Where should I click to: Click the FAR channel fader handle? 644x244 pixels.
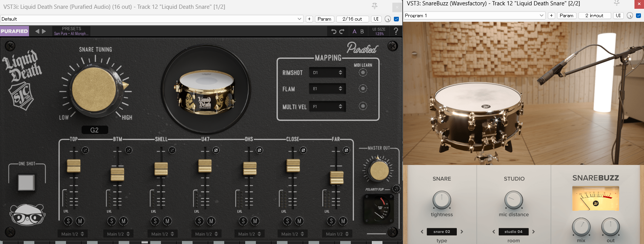pos(337,178)
